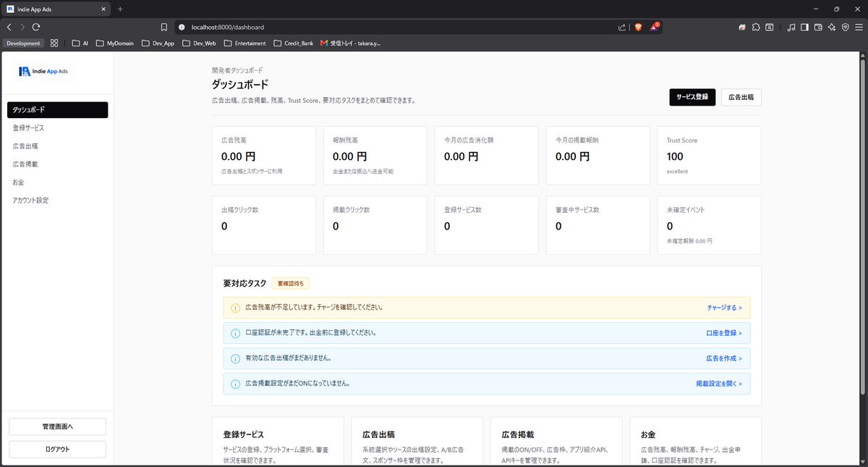Click the 今月の広告消化額 stat card

(x=487, y=156)
